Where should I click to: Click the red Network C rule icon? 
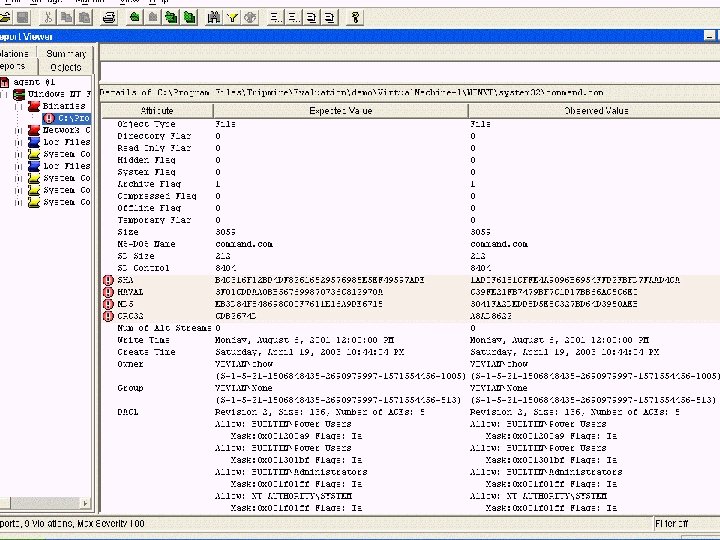34,130
